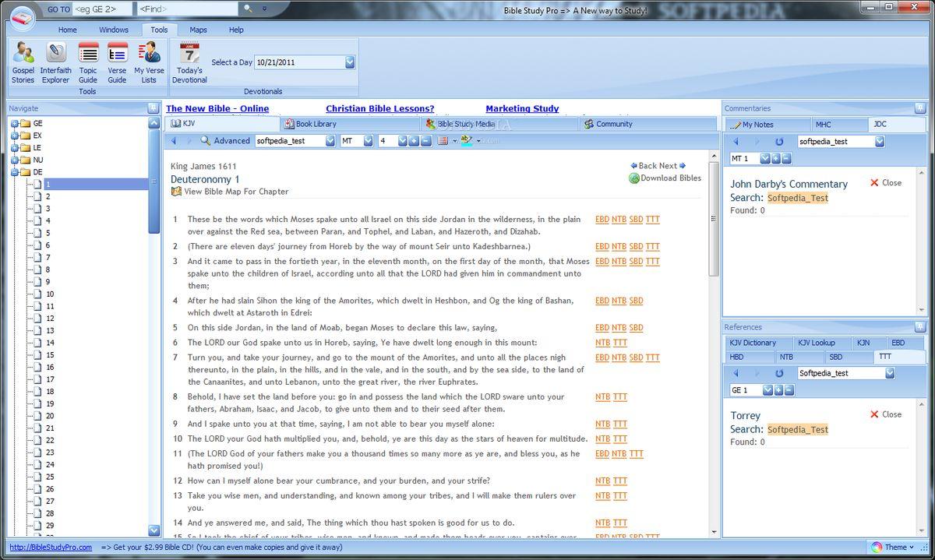Go back in References toolbar
Screen dimensions: 935x560
click(x=736, y=373)
